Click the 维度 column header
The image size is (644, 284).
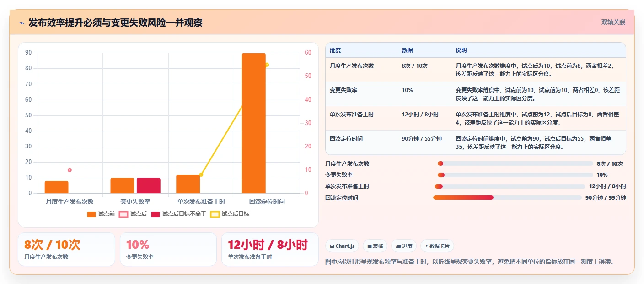(335, 50)
